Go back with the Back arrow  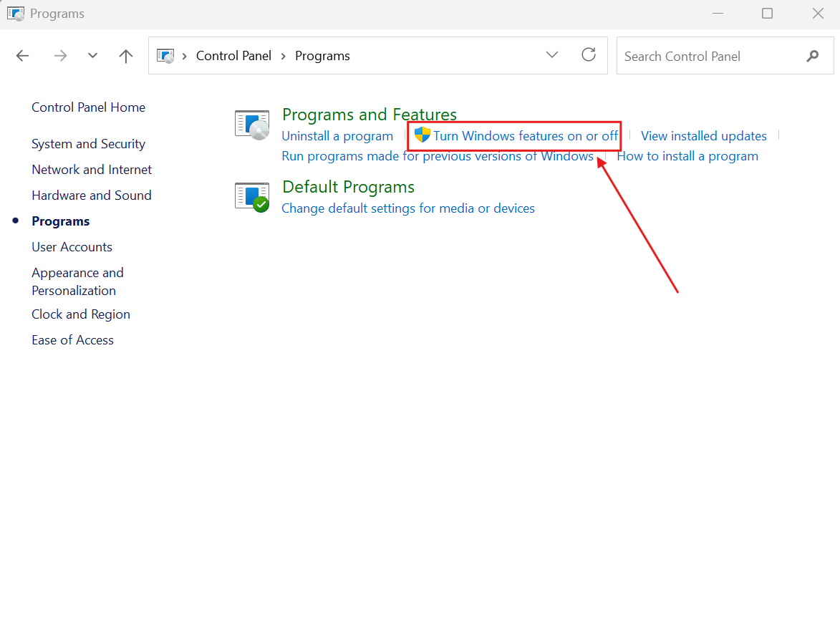coord(22,56)
